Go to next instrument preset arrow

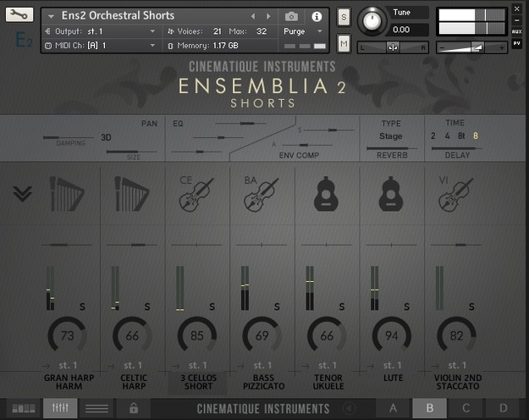268,16
